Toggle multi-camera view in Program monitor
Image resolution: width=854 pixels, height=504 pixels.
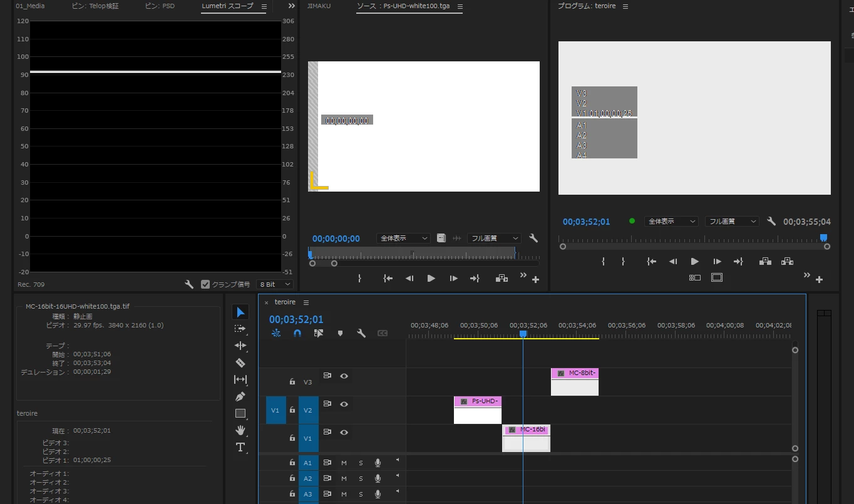695,277
